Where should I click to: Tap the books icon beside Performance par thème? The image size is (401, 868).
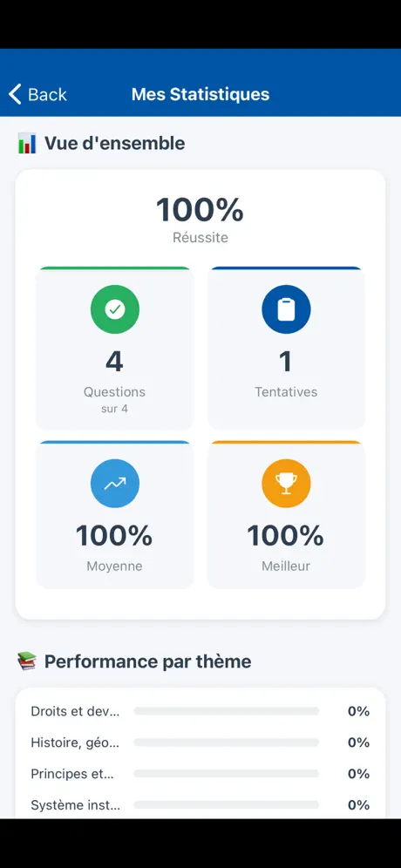(27, 661)
